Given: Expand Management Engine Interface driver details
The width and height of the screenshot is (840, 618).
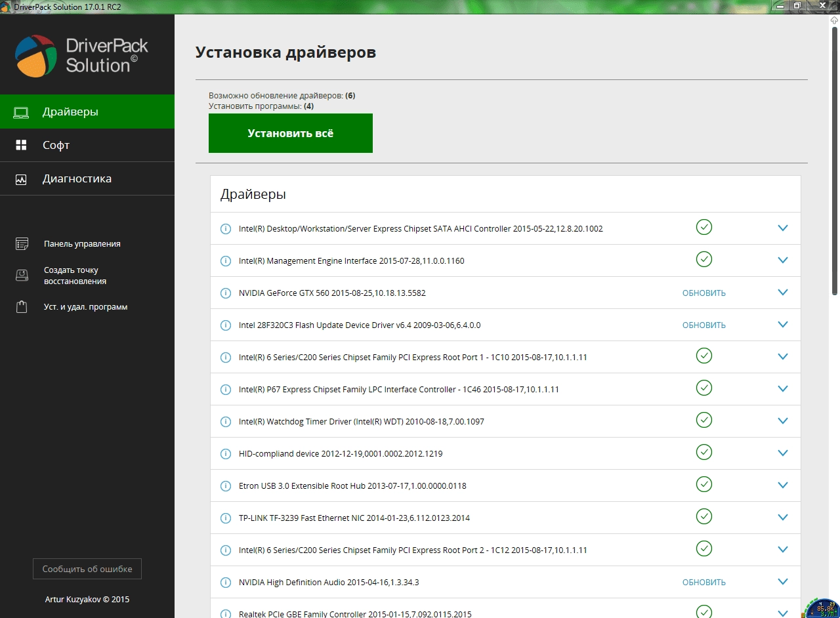Looking at the screenshot, I should pyautogui.click(x=782, y=260).
